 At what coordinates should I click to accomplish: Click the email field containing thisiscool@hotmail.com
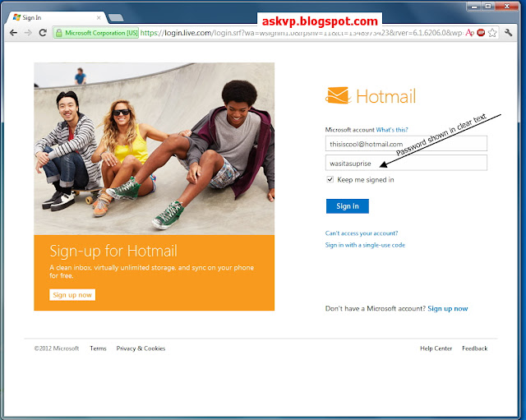click(x=406, y=144)
